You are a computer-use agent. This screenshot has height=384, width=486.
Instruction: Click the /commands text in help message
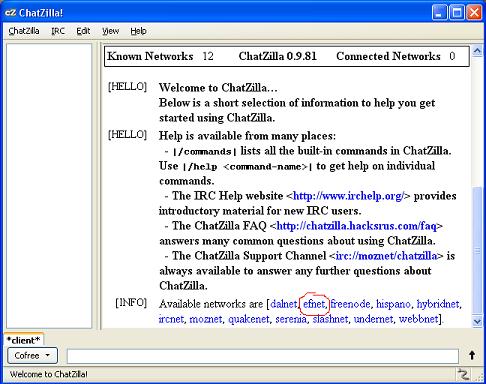204,152
